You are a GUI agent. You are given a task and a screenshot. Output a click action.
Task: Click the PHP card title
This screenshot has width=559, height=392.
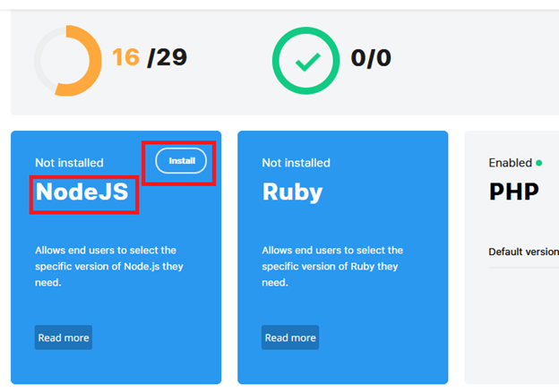pos(513,192)
